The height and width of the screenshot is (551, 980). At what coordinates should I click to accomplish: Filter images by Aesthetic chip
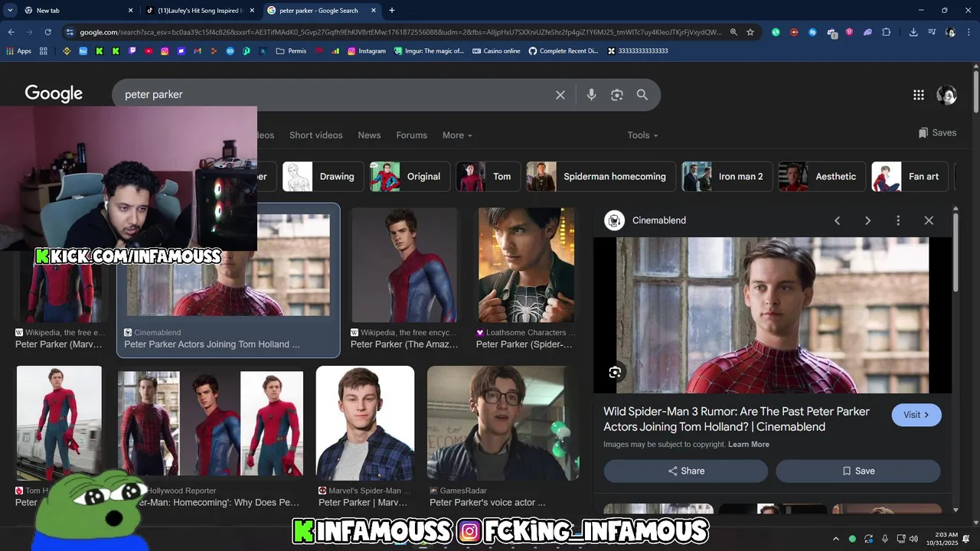[822, 177]
